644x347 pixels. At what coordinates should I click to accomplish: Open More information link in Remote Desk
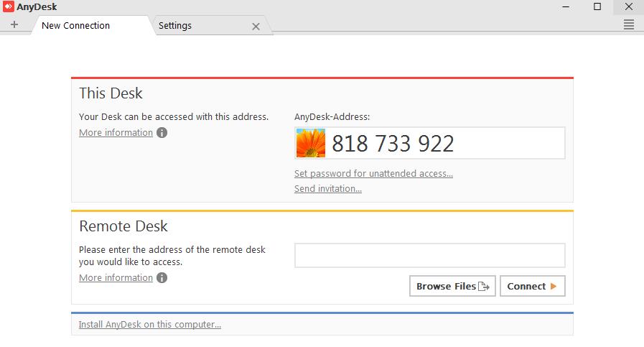[x=116, y=278]
